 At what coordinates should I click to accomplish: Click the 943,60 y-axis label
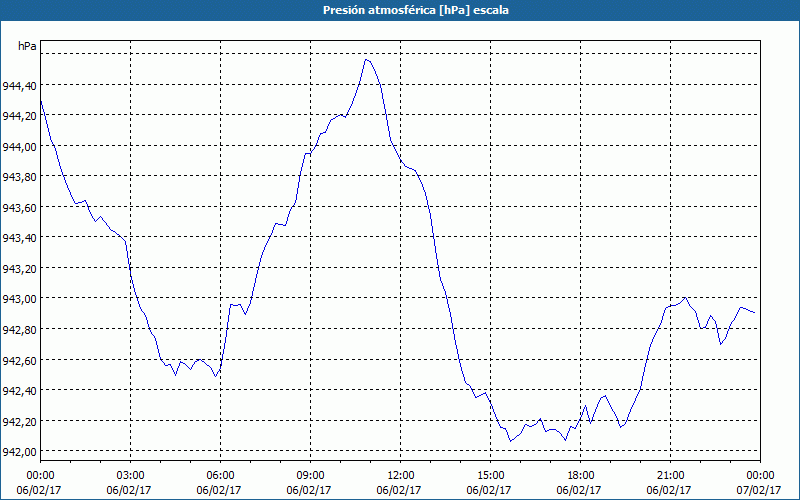click(x=19, y=208)
